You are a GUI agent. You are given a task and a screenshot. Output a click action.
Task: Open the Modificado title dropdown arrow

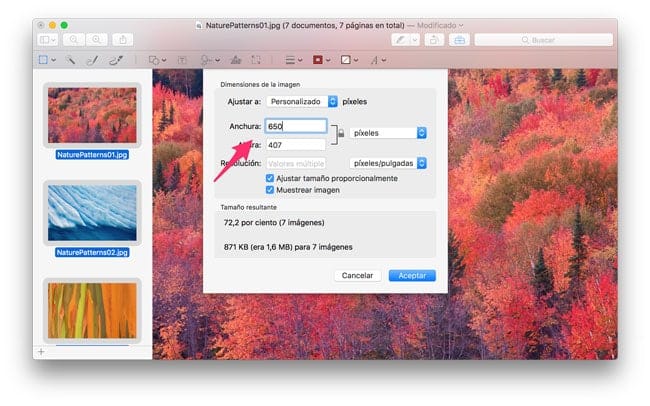461,25
